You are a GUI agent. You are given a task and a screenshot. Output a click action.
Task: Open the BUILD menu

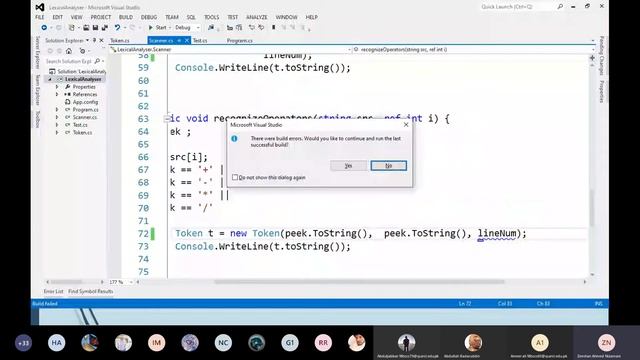(x=126, y=17)
